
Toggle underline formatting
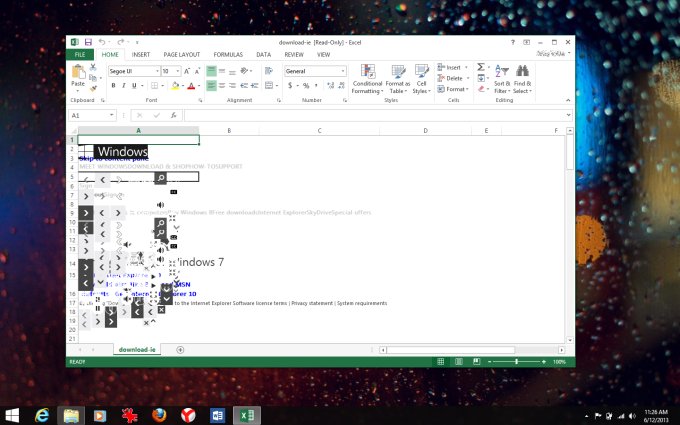coord(134,85)
